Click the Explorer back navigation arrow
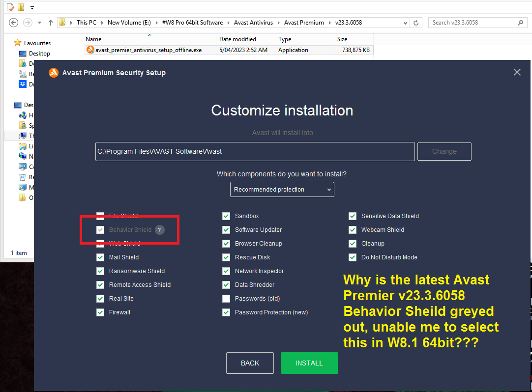 (x=14, y=23)
